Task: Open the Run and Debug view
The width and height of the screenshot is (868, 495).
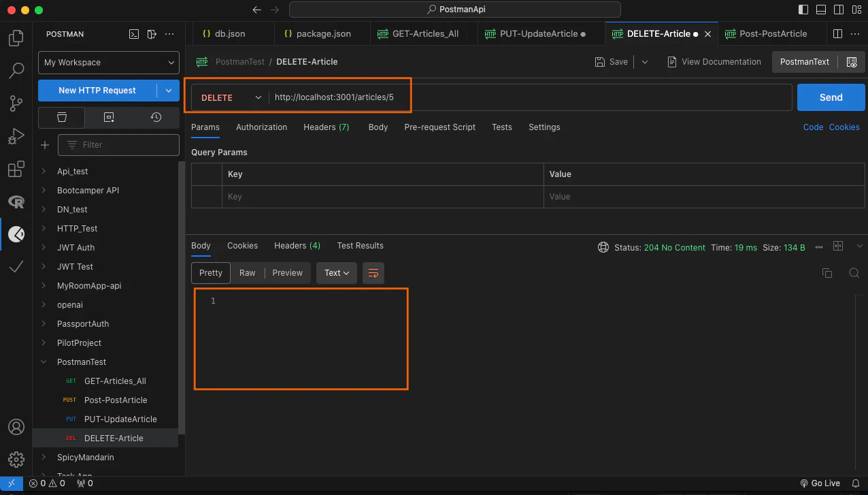Action: [x=16, y=136]
